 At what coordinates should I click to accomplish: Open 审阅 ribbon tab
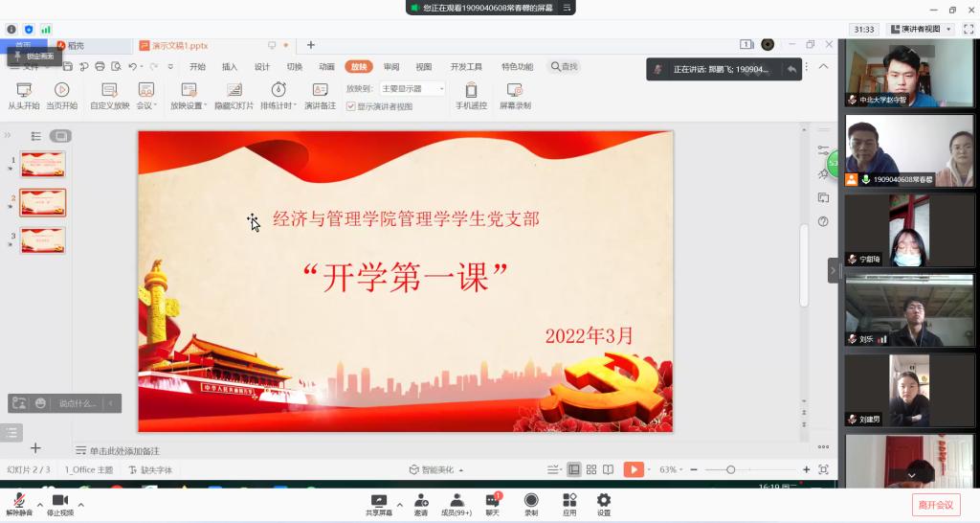[x=391, y=67]
